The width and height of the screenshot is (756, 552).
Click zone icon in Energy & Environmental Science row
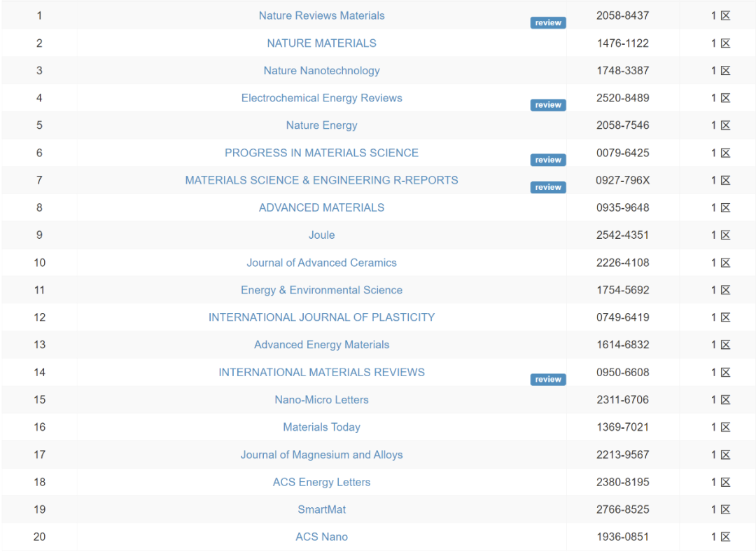tap(726, 291)
